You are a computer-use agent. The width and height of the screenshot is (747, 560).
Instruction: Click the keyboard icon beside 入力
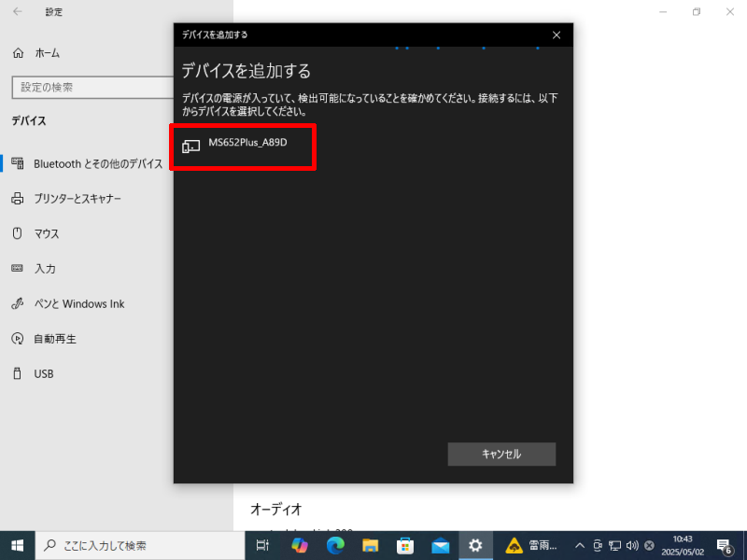17,268
